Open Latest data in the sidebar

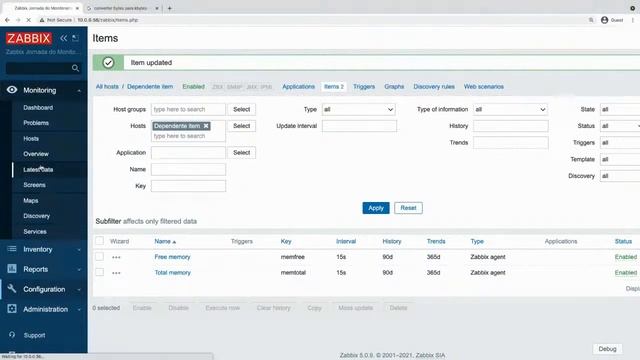[38, 169]
